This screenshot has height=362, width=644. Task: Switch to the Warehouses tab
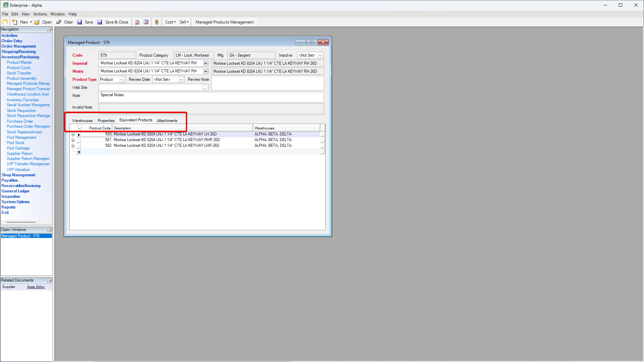click(x=82, y=121)
